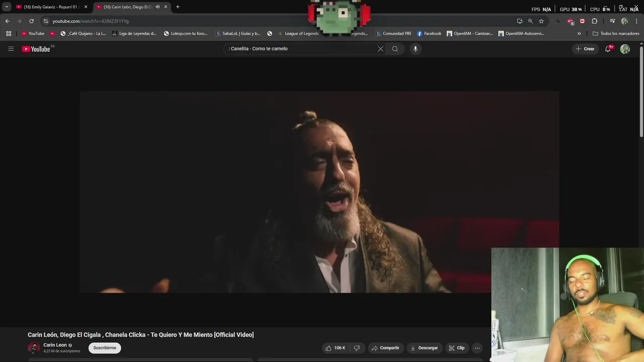Create a Clip of the video
This screenshot has width=644, height=362.
point(457,348)
